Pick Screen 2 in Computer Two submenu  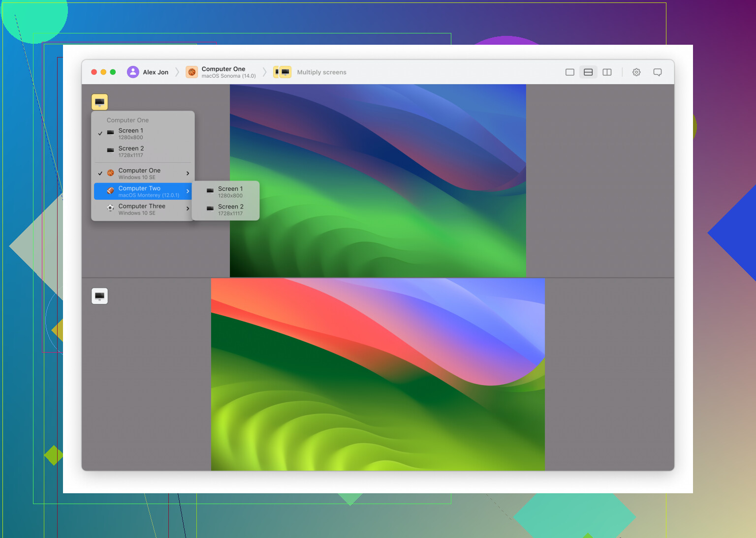pyautogui.click(x=230, y=210)
